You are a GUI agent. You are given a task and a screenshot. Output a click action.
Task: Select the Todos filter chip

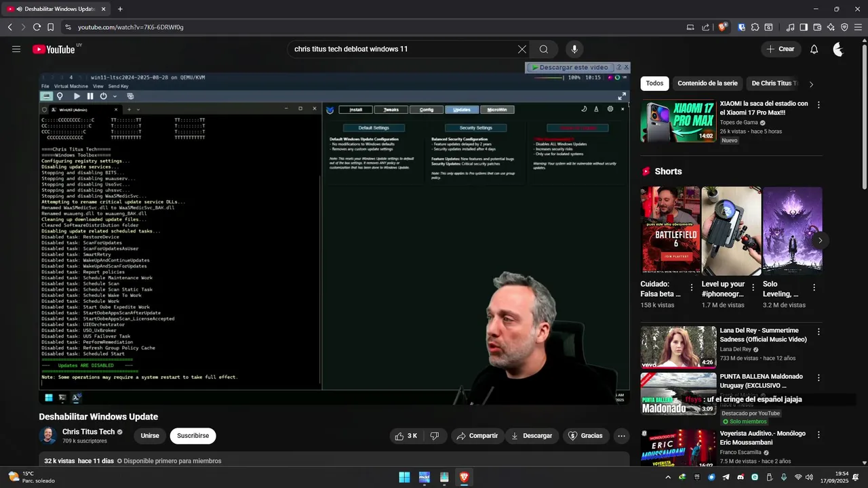(654, 83)
